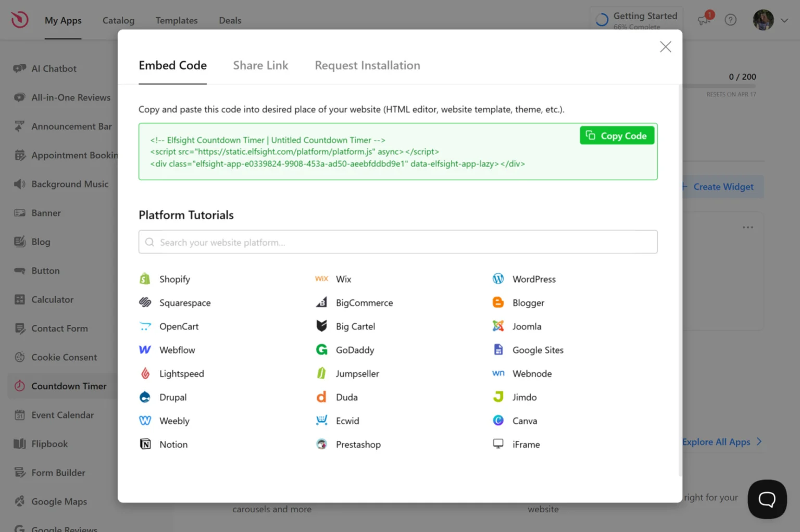Switch to the Share Link tab
Screen dimensions: 800x532
260,66
